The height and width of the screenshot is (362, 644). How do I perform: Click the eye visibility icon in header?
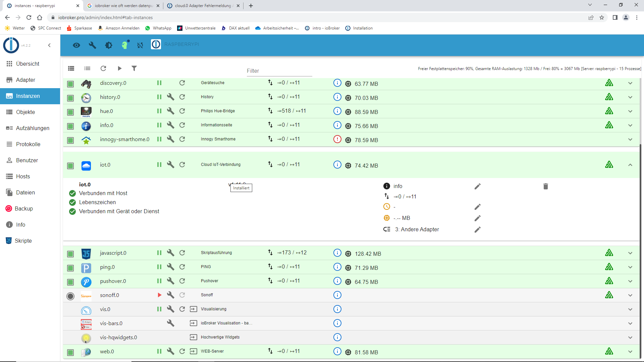(76, 45)
